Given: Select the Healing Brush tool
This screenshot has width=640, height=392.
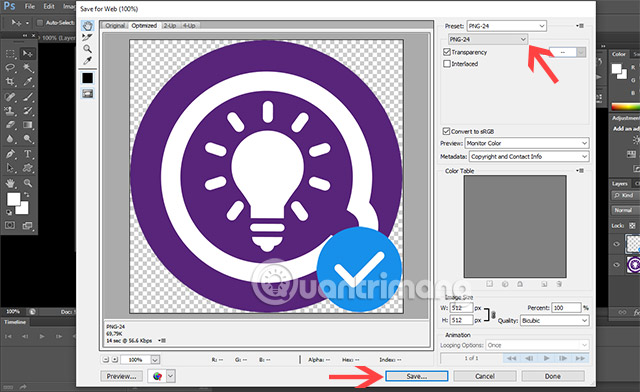Looking at the screenshot, I should point(11,97).
